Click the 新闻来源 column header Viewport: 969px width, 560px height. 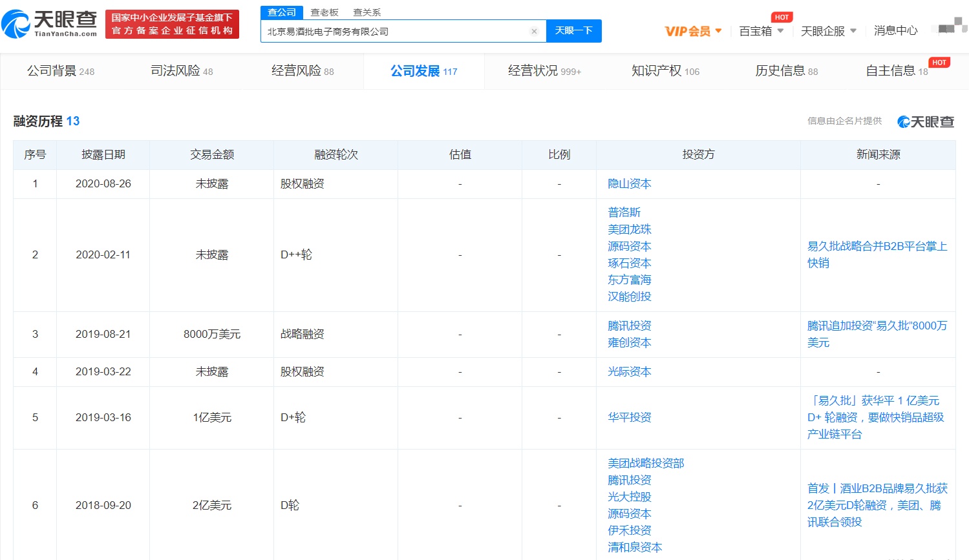click(x=878, y=155)
